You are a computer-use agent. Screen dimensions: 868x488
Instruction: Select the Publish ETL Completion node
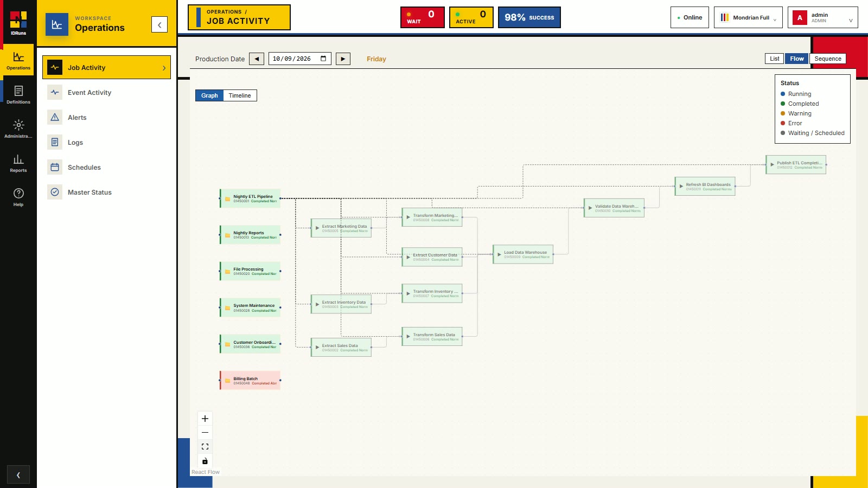(796, 165)
